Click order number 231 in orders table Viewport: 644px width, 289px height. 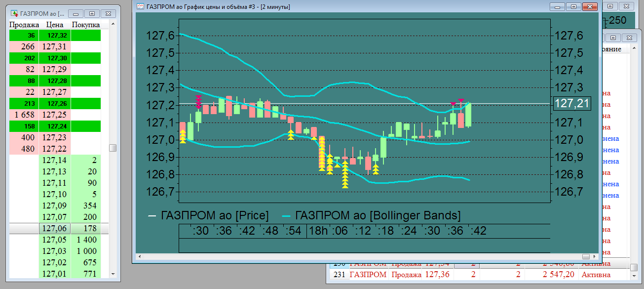[x=339, y=275]
